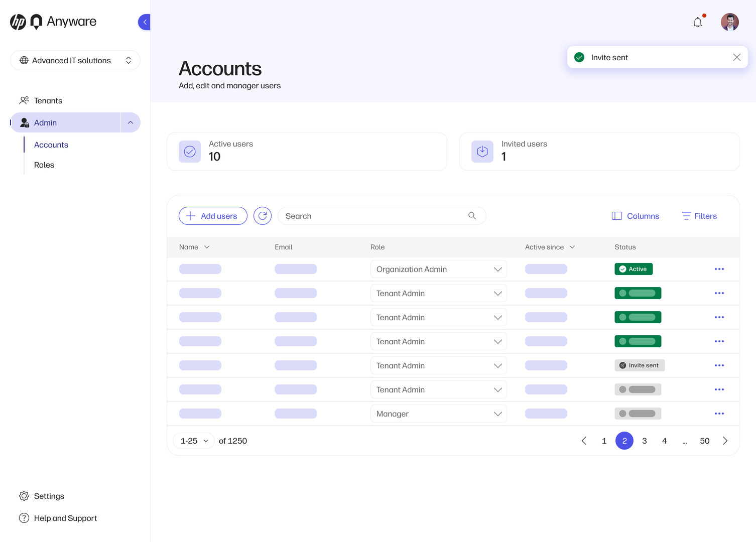Click the refresh icon beside Add users
The height and width of the screenshot is (542, 756).
pos(263,216)
